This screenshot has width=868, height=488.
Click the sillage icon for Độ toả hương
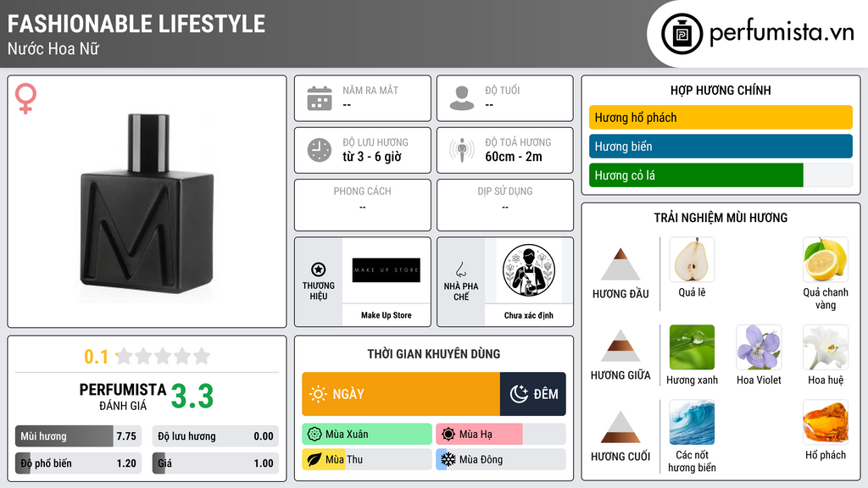coord(462,150)
